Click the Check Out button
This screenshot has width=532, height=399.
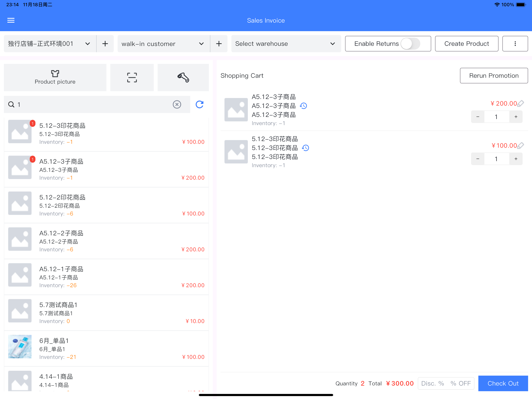point(503,383)
